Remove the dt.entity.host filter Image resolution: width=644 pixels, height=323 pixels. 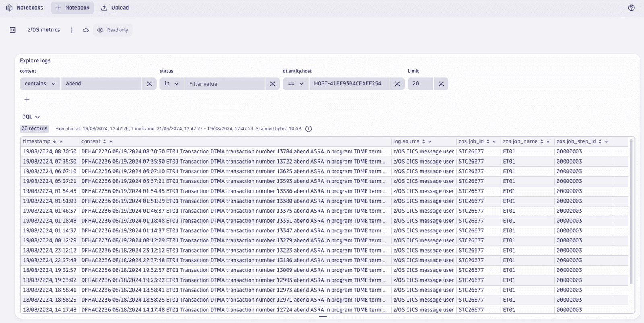397,83
